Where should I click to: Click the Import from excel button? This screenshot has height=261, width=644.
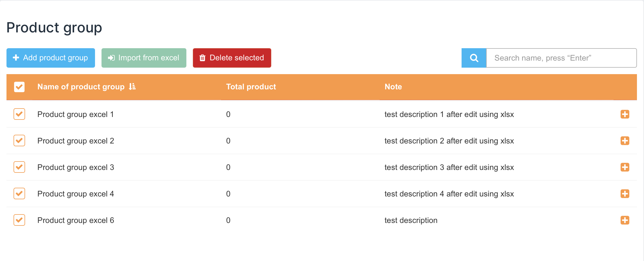[144, 58]
